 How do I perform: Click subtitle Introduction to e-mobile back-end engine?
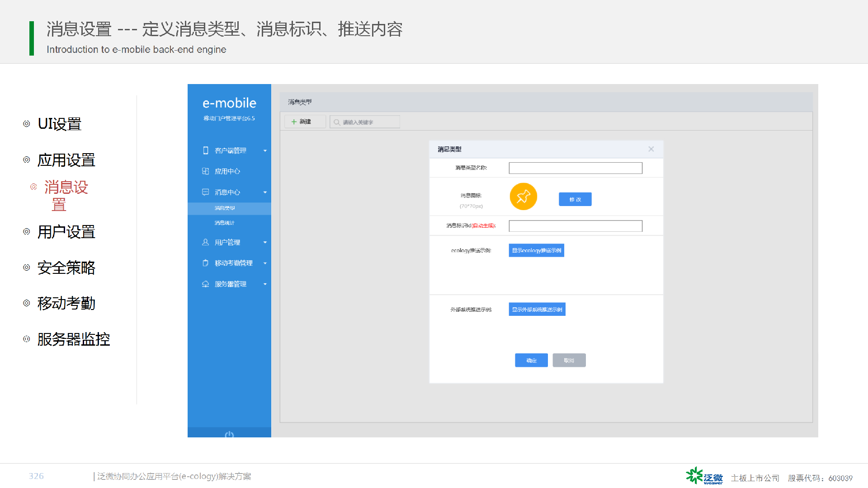coord(137,50)
